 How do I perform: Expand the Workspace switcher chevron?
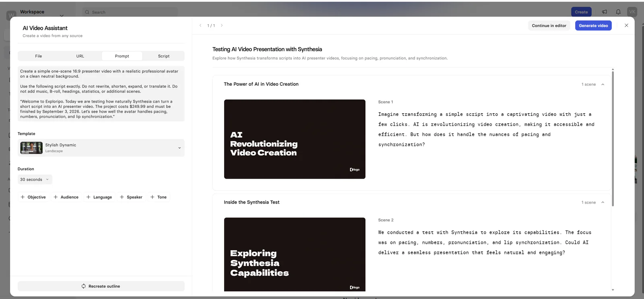[x=62, y=16]
